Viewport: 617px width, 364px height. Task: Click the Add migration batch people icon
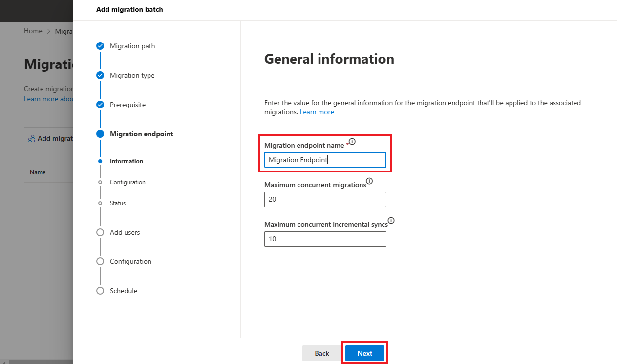click(x=32, y=139)
